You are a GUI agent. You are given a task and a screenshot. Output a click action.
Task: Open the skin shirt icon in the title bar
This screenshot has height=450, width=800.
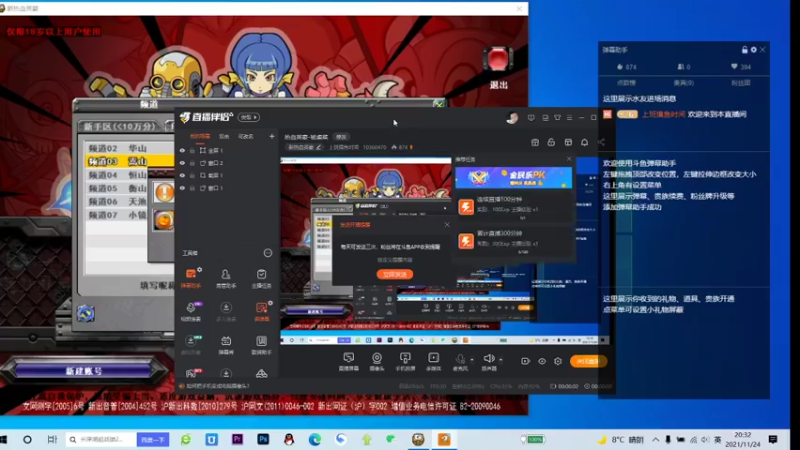pos(557,118)
